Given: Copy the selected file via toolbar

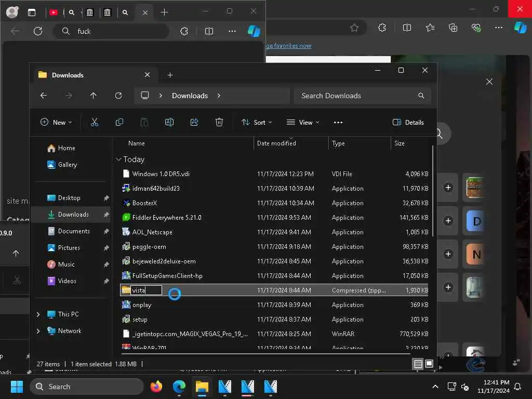Looking at the screenshot, I should click(119, 122).
